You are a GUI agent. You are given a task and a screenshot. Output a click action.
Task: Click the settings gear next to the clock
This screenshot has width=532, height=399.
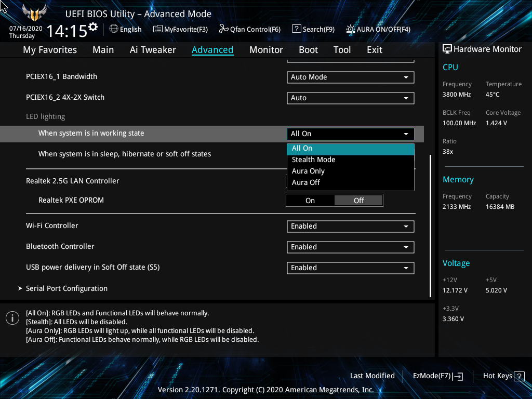(x=92, y=27)
